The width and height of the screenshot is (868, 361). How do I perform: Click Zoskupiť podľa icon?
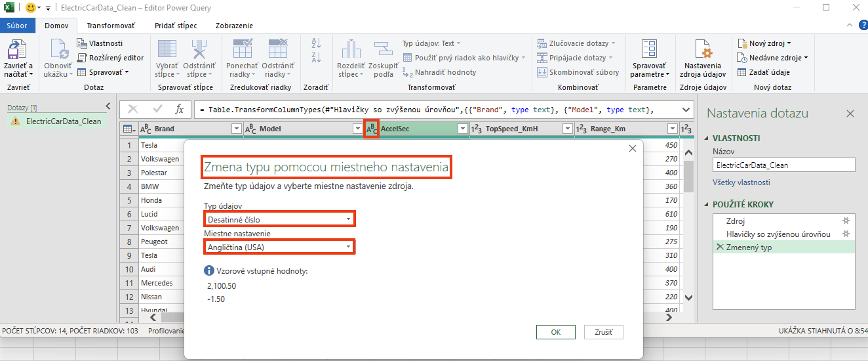click(383, 50)
